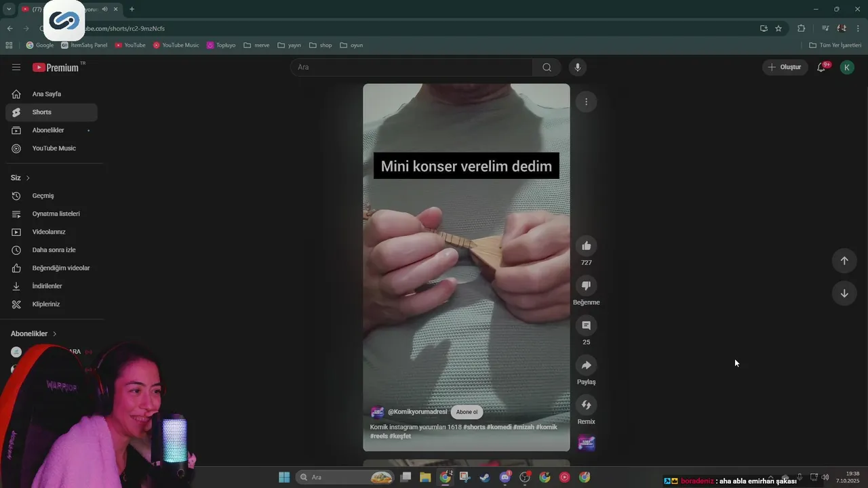Screen dimensions: 868x488
Task: Open Discord from the taskbar
Action: click(505, 477)
